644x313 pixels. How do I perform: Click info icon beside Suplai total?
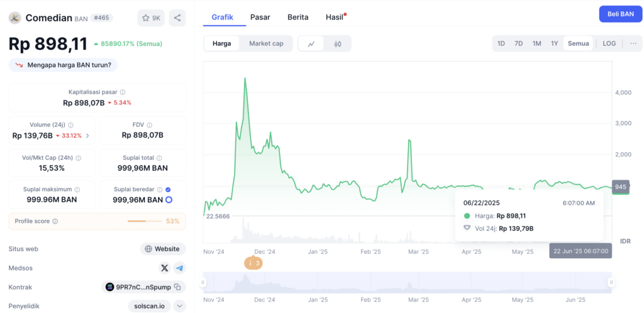(x=159, y=158)
